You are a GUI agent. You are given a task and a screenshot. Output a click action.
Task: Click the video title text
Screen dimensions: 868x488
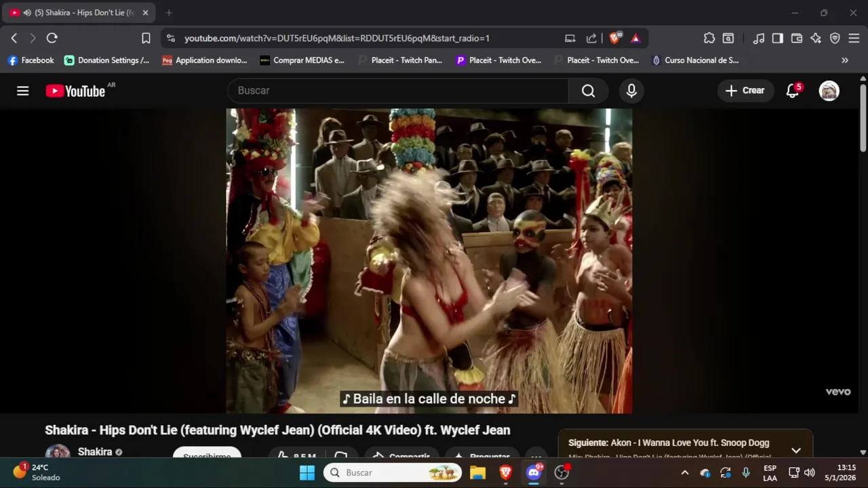tap(277, 430)
